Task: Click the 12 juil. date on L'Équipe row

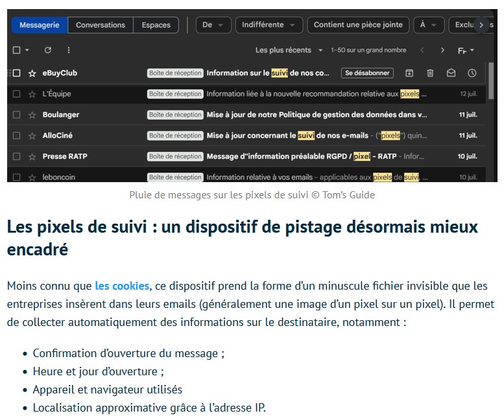Action: 468,94
